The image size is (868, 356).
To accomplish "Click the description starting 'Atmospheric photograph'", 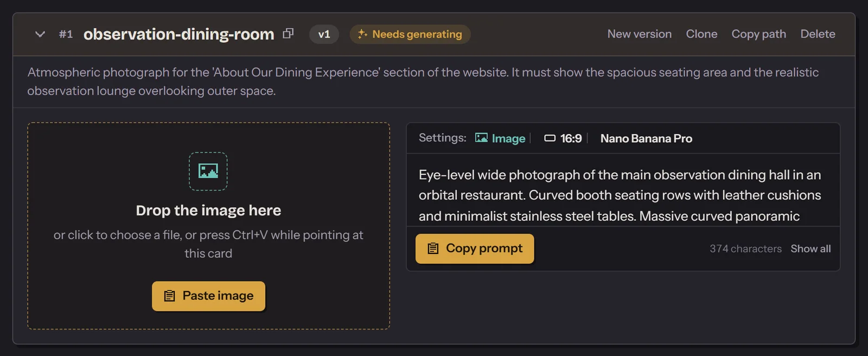I will click(423, 81).
